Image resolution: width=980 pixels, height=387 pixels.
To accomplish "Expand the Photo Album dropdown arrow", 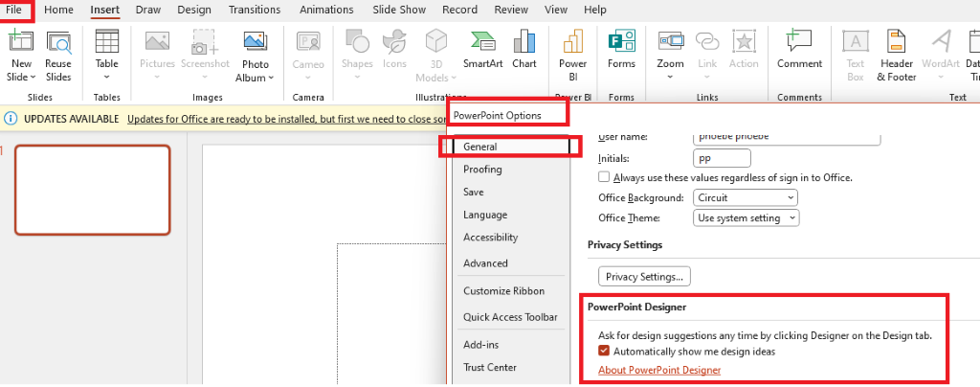I will tap(271, 79).
